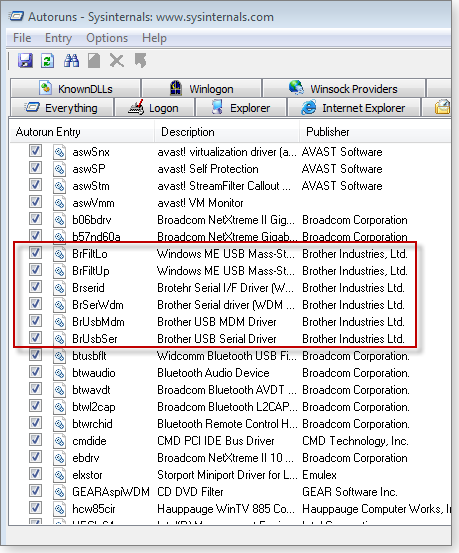This screenshot has width=459, height=553.
Task: Select 'CMD PCI IDE Bus Driver' description
Action: [216, 441]
